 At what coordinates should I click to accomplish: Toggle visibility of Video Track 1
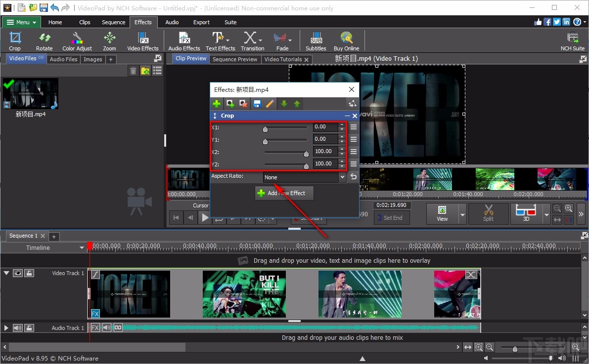pyautogui.click(x=18, y=273)
